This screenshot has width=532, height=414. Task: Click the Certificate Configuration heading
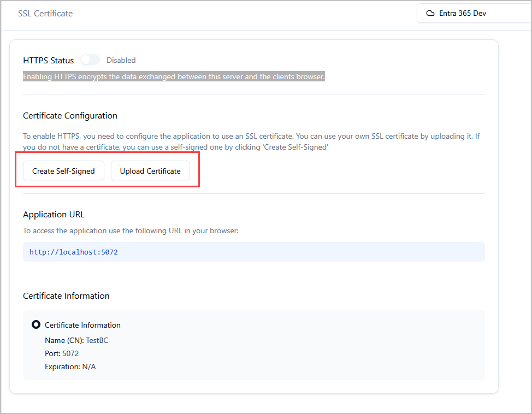pos(70,116)
